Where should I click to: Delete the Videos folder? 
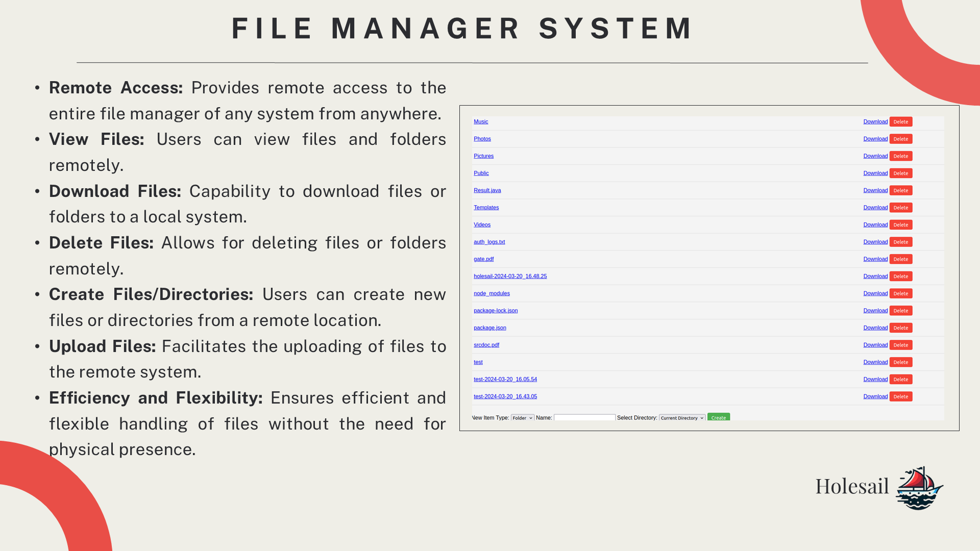[901, 225]
